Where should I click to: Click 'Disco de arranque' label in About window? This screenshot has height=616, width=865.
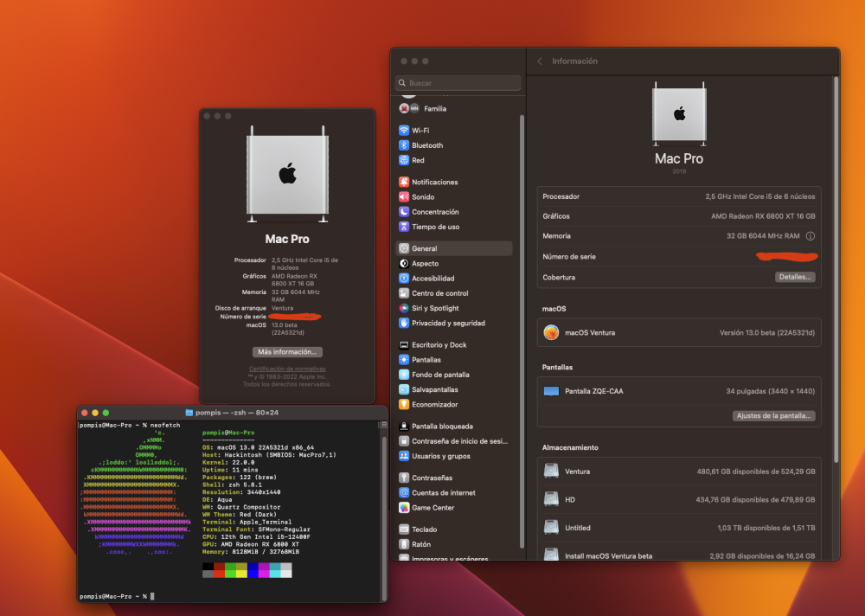click(x=240, y=308)
